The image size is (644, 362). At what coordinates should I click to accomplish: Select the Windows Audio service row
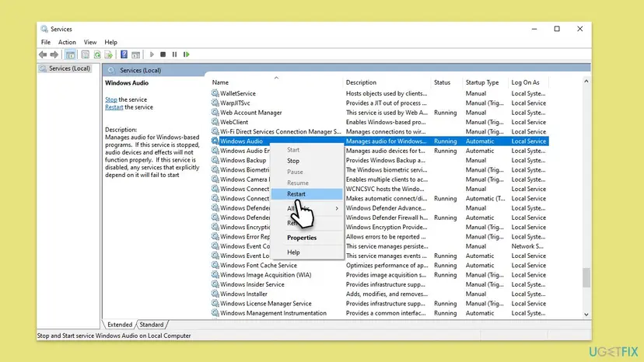(380, 141)
